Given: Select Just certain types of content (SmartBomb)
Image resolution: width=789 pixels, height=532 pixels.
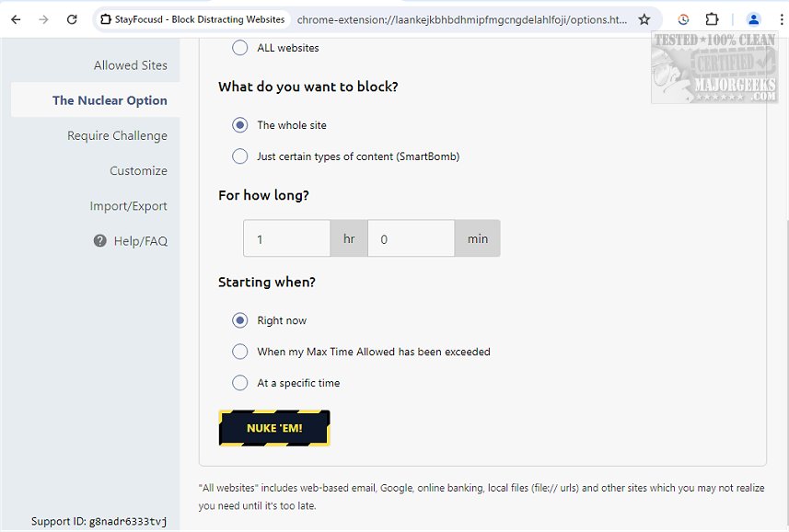Looking at the screenshot, I should (x=240, y=156).
